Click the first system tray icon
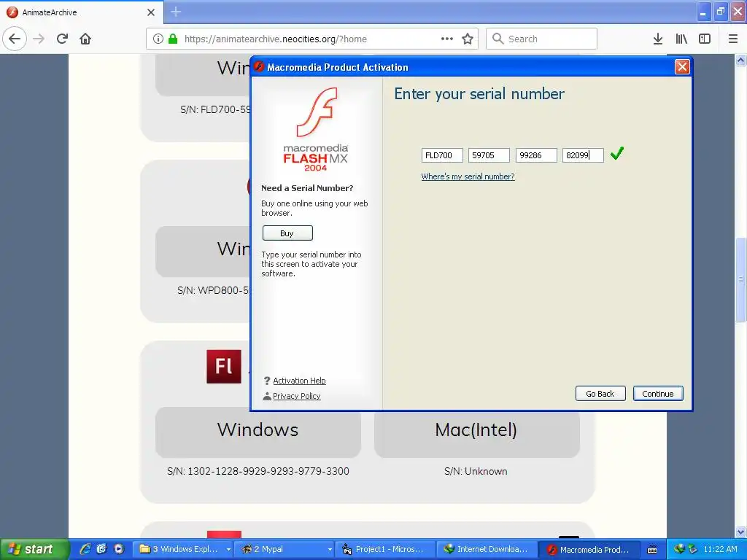Screen dimensions: 747x560 pyautogui.click(x=679, y=549)
